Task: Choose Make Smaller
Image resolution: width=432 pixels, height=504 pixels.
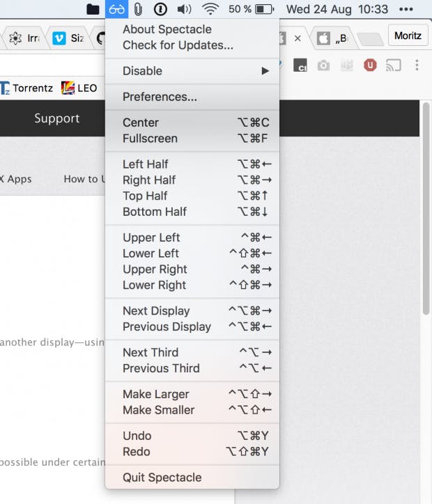Action: click(x=192, y=410)
